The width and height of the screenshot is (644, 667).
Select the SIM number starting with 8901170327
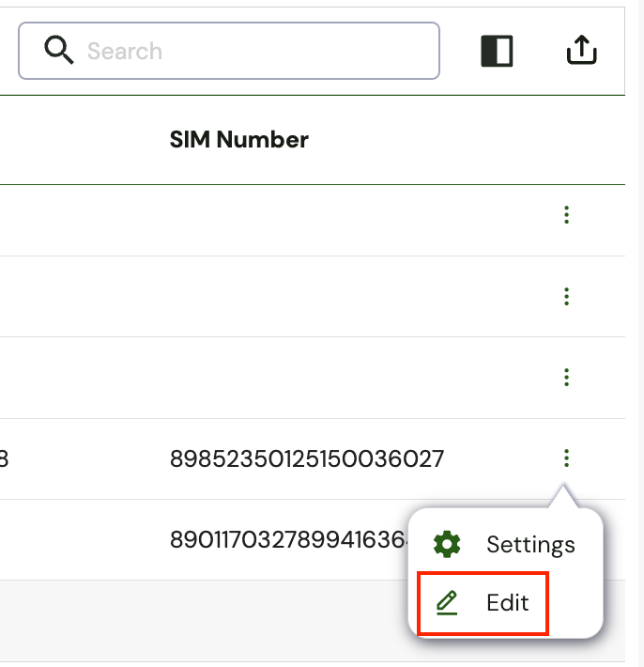289,540
